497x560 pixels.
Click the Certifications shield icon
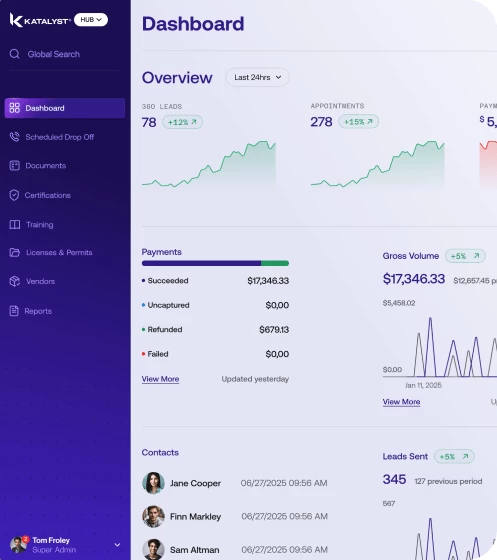click(x=14, y=195)
